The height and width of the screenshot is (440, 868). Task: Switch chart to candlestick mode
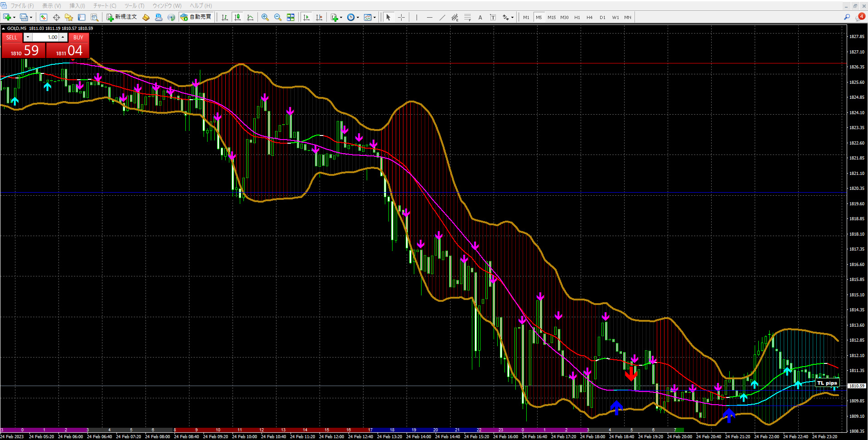[x=238, y=17]
